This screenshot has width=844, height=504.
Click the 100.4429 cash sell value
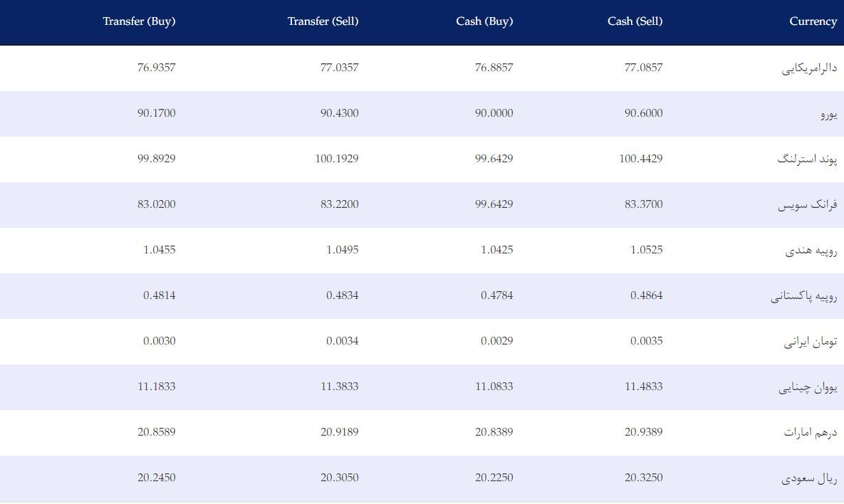point(640,159)
